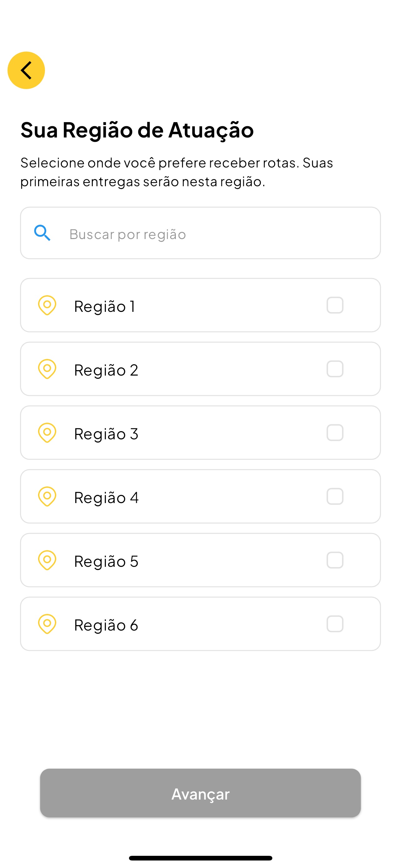This screenshot has height=868, width=401.
Task: Click the blue search magnifier icon
Action: point(42,233)
